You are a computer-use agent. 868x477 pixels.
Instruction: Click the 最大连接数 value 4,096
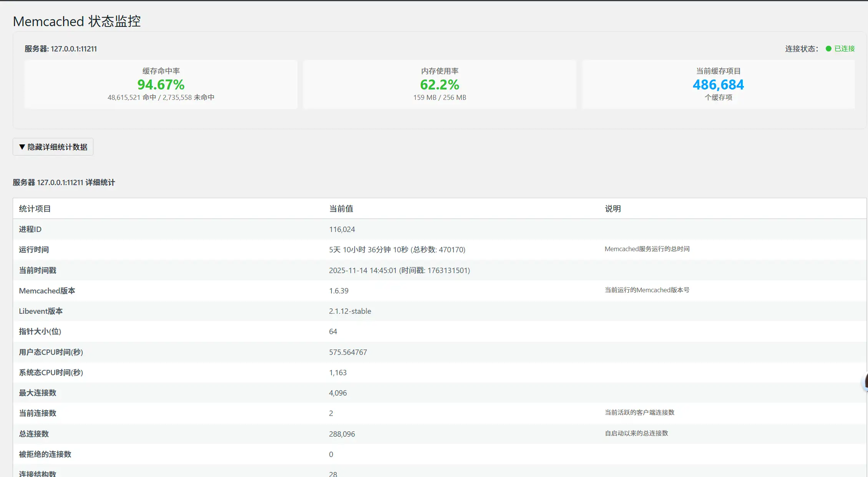point(338,393)
